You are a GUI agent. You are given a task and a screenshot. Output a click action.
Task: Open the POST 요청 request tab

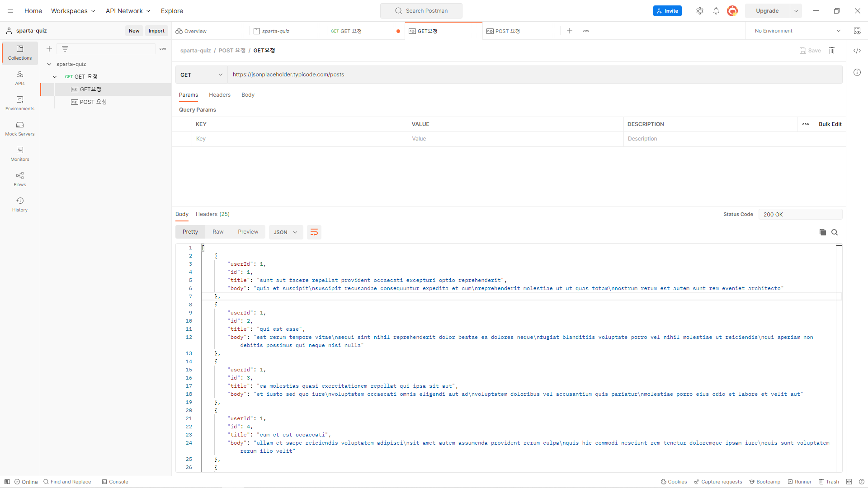click(x=508, y=31)
